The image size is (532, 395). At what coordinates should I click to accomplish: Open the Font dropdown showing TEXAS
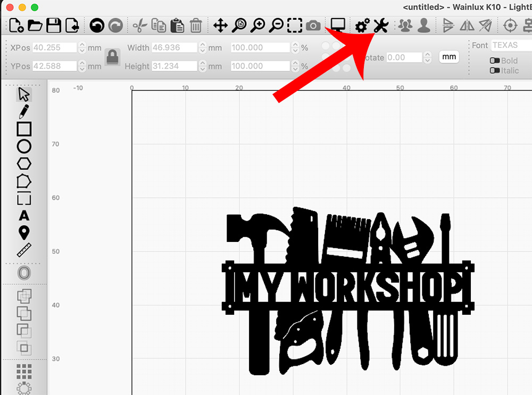click(x=511, y=46)
